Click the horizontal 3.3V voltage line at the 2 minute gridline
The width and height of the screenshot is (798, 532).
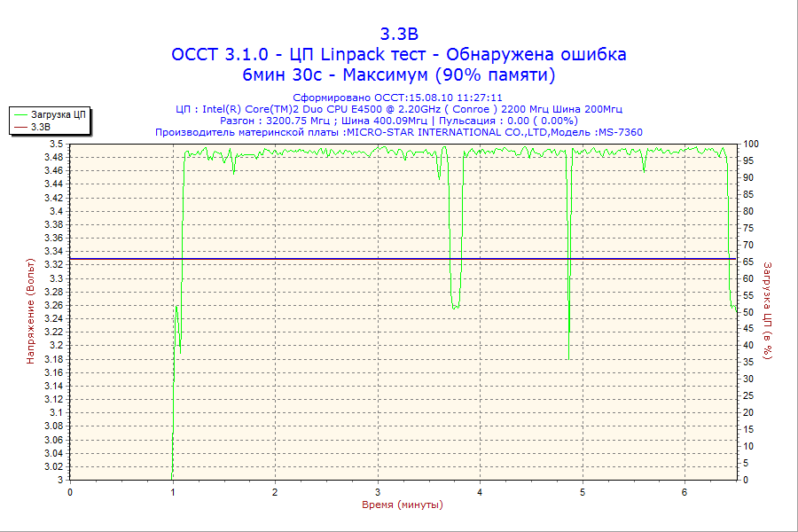tap(276, 259)
